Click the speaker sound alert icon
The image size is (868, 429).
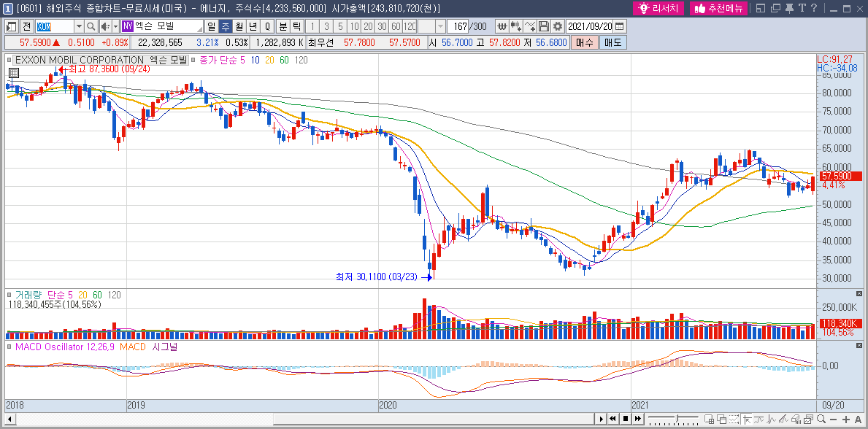click(x=104, y=26)
